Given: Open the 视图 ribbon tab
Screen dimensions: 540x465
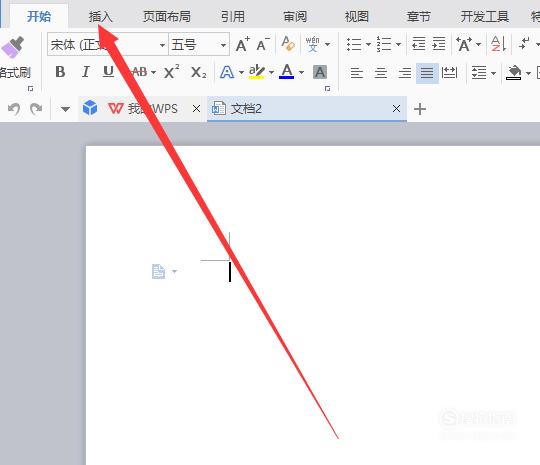Looking at the screenshot, I should coord(357,16).
